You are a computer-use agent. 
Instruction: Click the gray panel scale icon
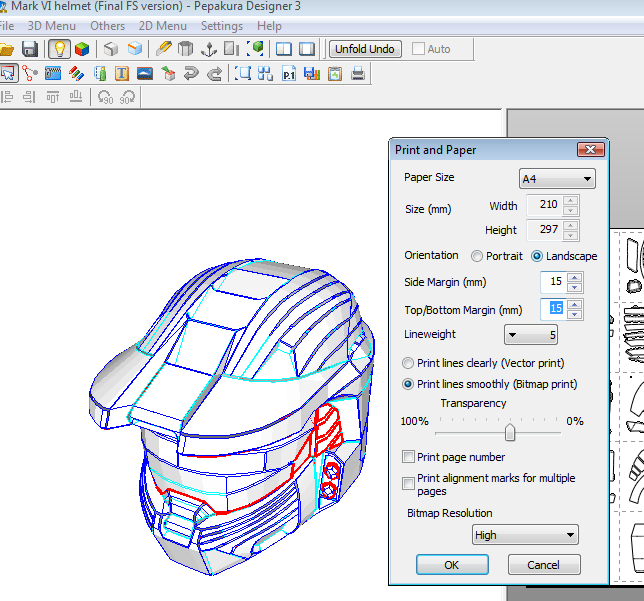(x=232, y=49)
